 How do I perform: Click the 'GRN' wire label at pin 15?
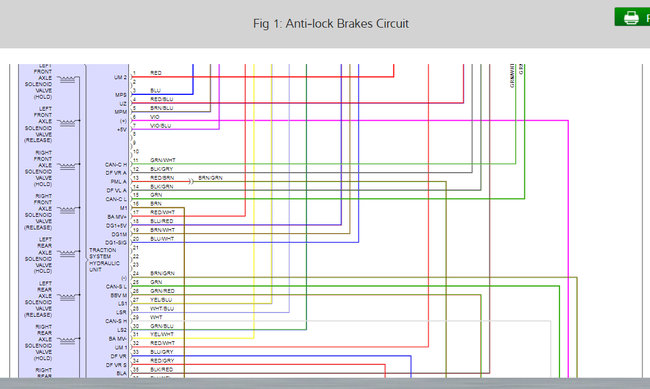[x=156, y=195]
